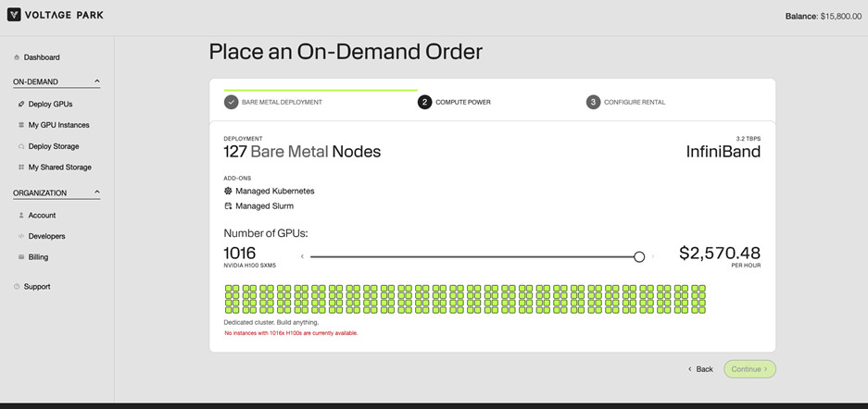Click the Balance $15,800.00 display

[824, 17]
